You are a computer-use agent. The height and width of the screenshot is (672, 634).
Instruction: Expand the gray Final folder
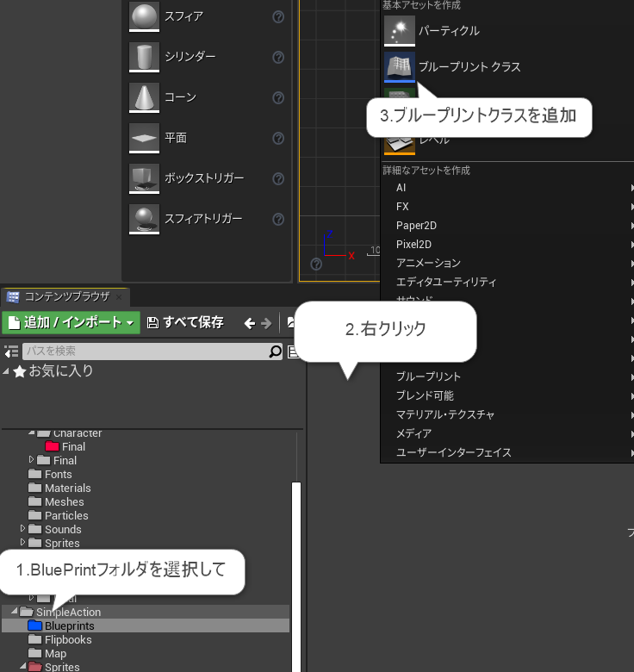(31, 459)
